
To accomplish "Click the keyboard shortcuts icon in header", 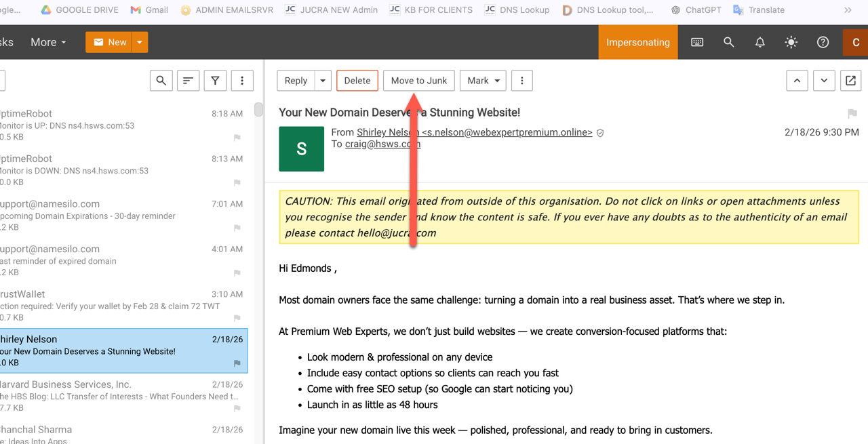I will click(x=697, y=42).
